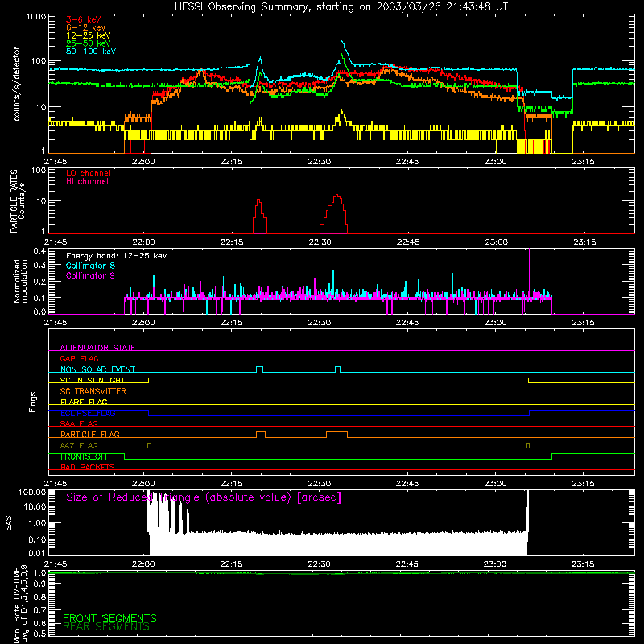Click the wider second PARTICLE_FLAG pulse
Viewport: 644px width, 644px height.
(336, 432)
